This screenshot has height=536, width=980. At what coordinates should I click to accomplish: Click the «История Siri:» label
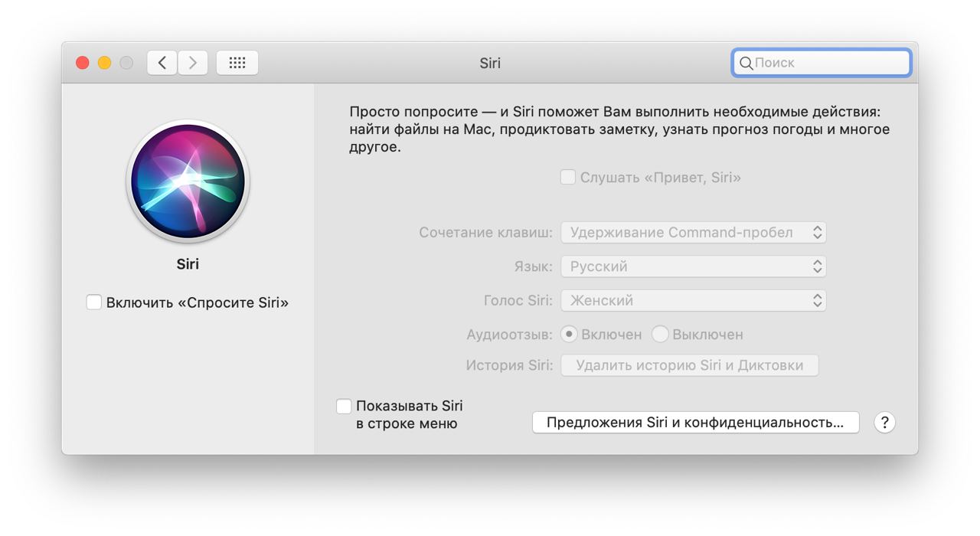point(509,365)
